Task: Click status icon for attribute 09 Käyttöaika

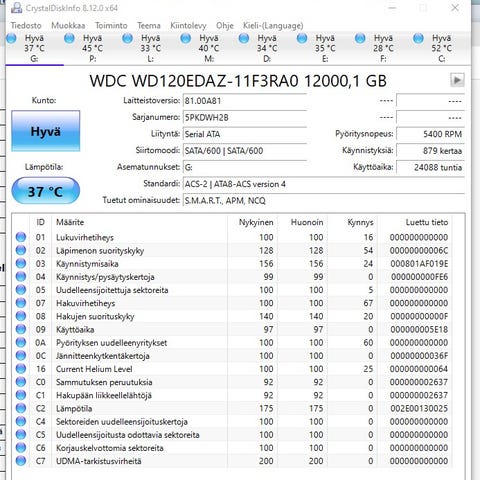Action: click(21, 329)
